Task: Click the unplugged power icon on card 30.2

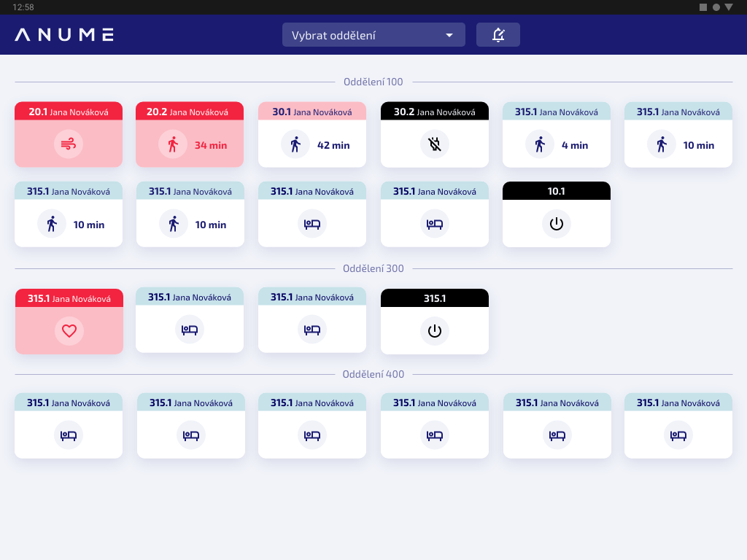Action: [435, 144]
